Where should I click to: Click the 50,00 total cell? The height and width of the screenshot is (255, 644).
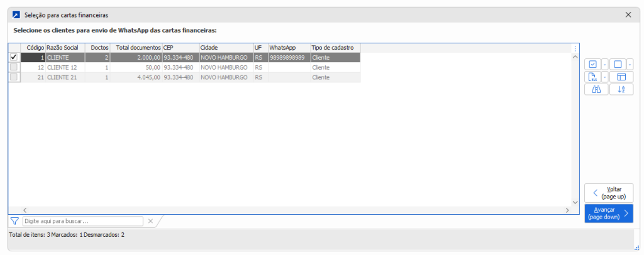tap(136, 67)
